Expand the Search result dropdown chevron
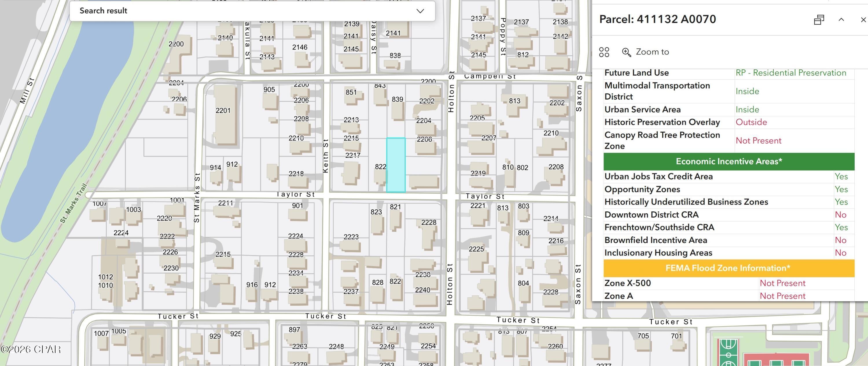The image size is (868, 366). point(420,11)
